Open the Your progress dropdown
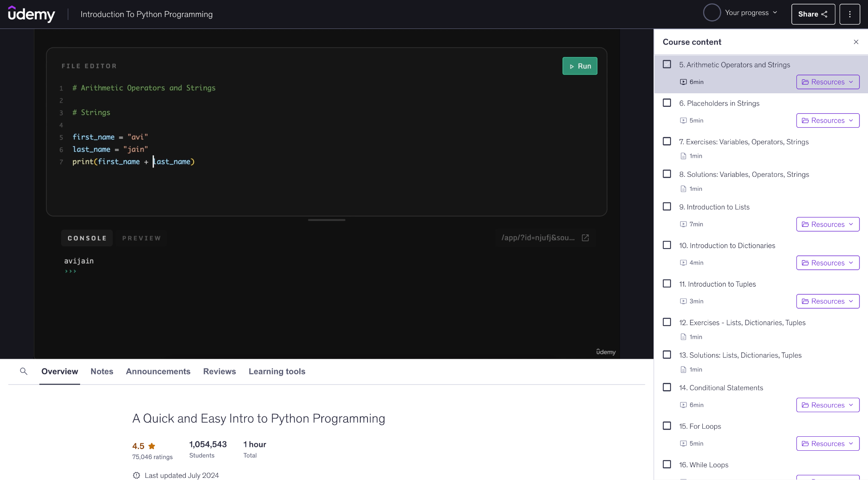This screenshot has width=868, height=480. [x=741, y=12]
